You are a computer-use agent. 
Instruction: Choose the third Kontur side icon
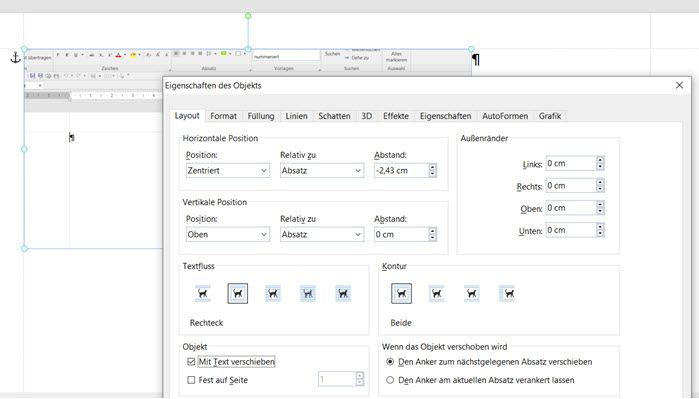(x=472, y=294)
